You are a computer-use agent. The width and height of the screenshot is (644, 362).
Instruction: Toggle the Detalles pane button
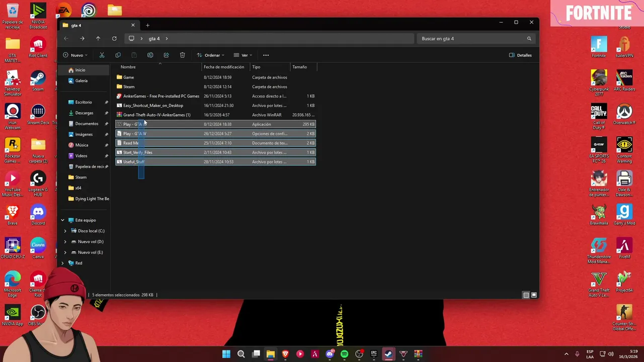pos(520,55)
